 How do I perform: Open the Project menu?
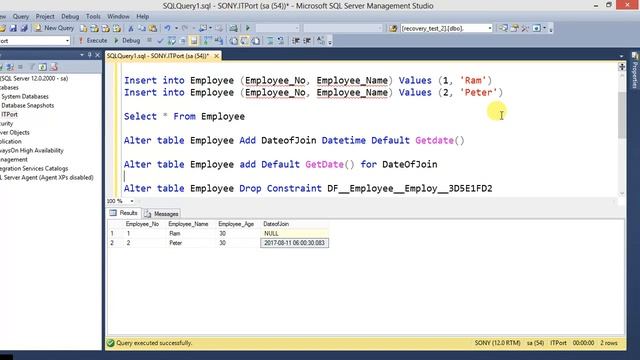[x=45, y=16]
